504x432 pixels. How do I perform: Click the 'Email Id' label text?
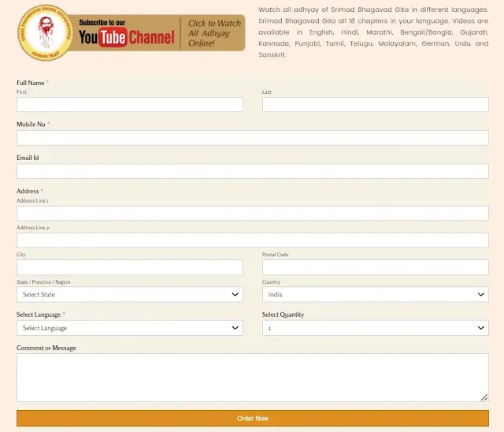tap(28, 158)
